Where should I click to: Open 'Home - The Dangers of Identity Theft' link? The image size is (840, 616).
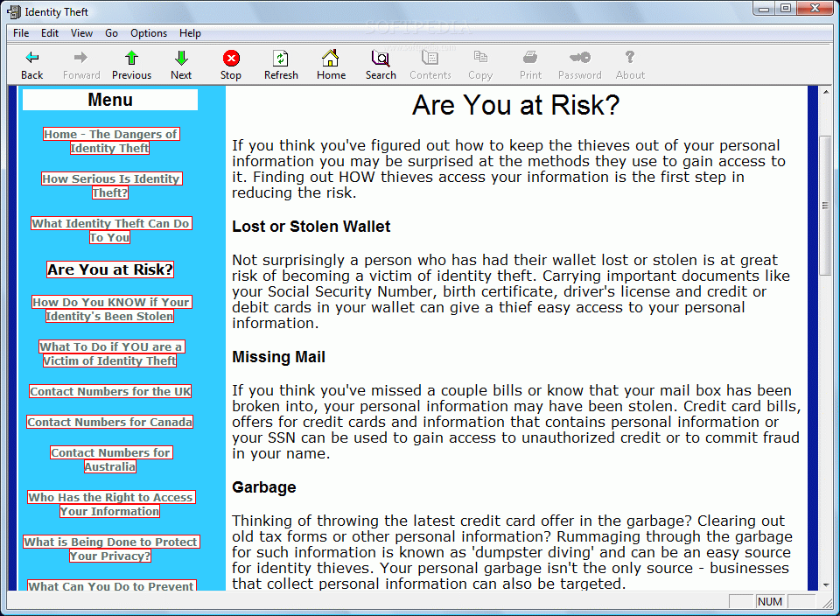tap(110, 141)
